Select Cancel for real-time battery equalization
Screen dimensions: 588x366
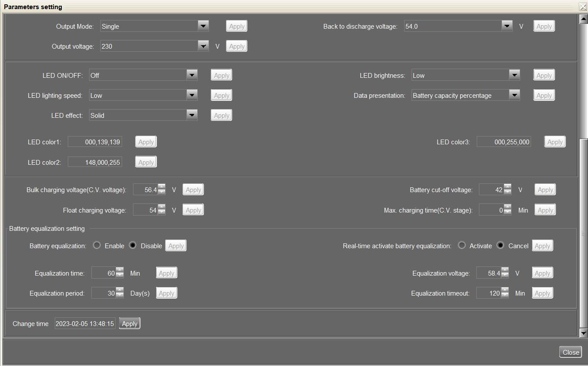(x=501, y=246)
